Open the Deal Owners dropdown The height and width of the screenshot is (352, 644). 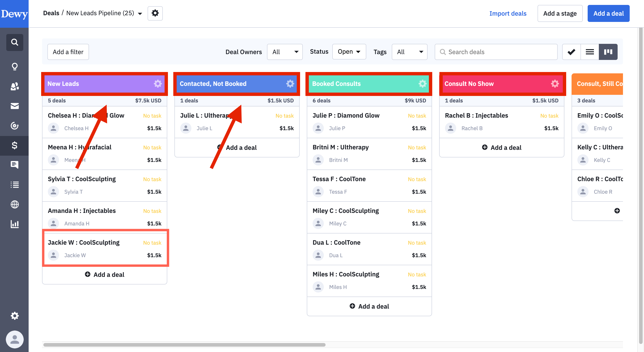point(285,52)
